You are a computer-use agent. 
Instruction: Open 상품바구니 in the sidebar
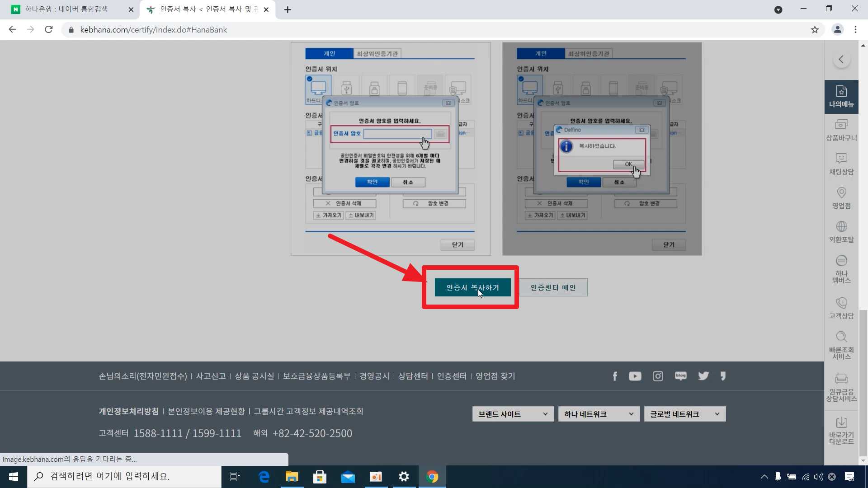pyautogui.click(x=841, y=130)
